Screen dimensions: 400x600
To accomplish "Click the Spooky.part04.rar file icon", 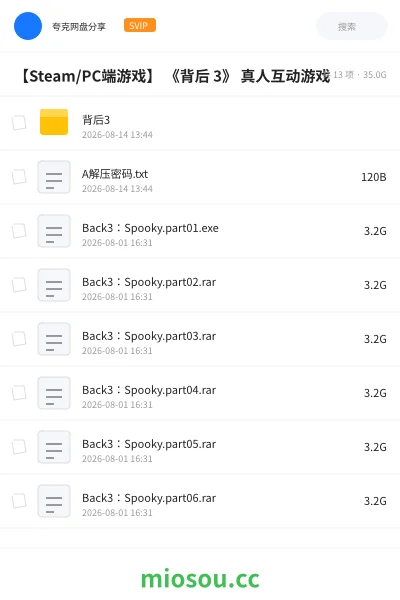I will (x=54, y=393).
